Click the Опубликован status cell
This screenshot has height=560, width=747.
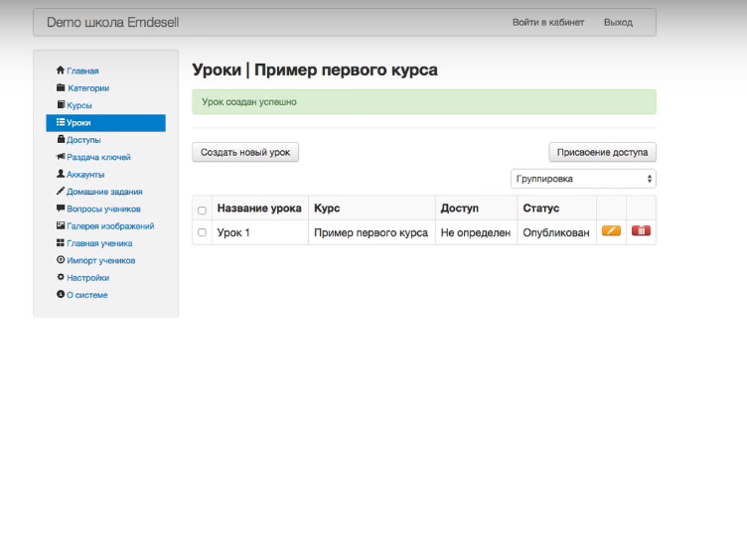click(x=556, y=233)
